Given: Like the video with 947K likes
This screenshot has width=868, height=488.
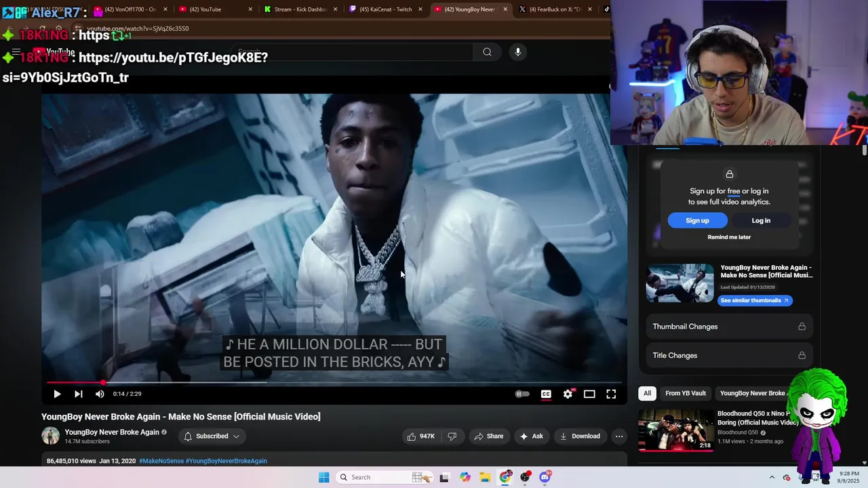Looking at the screenshot, I should (x=420, y=436).
